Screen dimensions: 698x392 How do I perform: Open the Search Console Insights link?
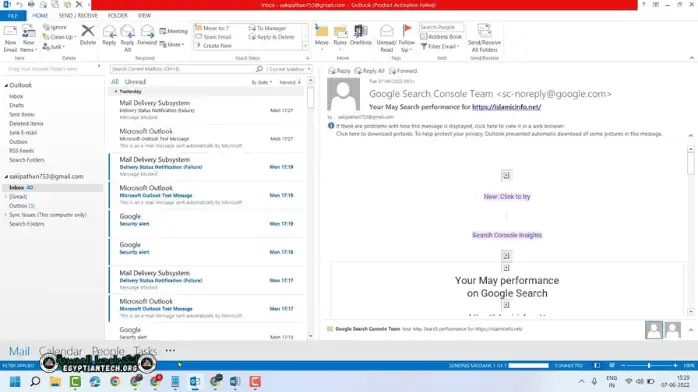[507, 235]
